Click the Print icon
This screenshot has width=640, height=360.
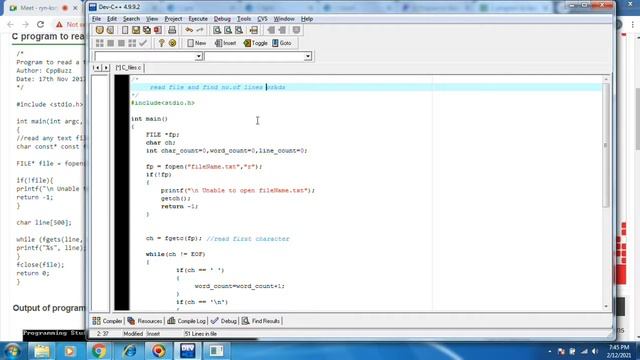pyautogui.click(x=172, y=30)
